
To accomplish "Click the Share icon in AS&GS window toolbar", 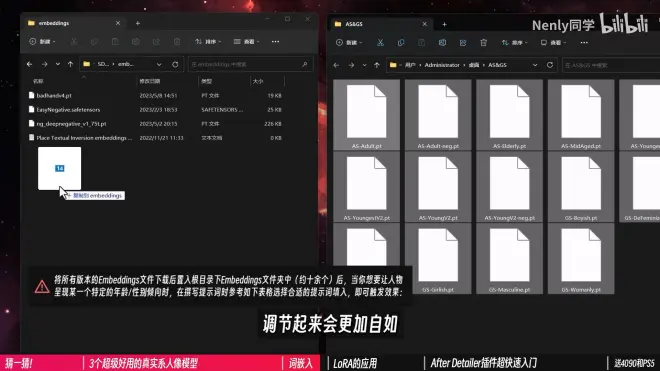I will coord(463,43).
